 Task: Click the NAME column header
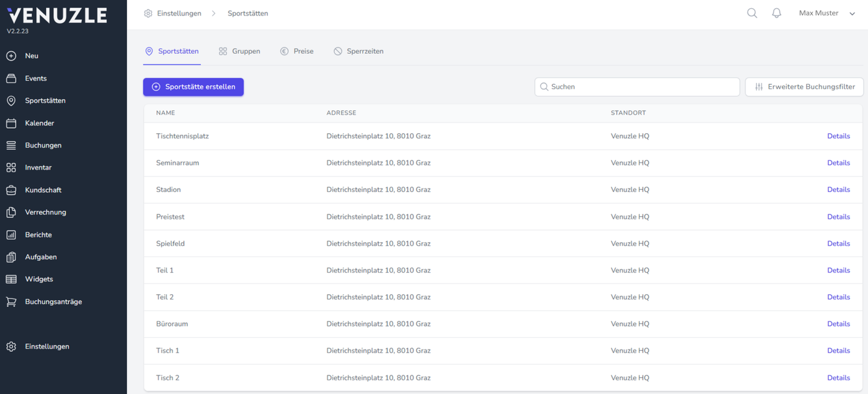pyautogui.click(x=166, y=113)
